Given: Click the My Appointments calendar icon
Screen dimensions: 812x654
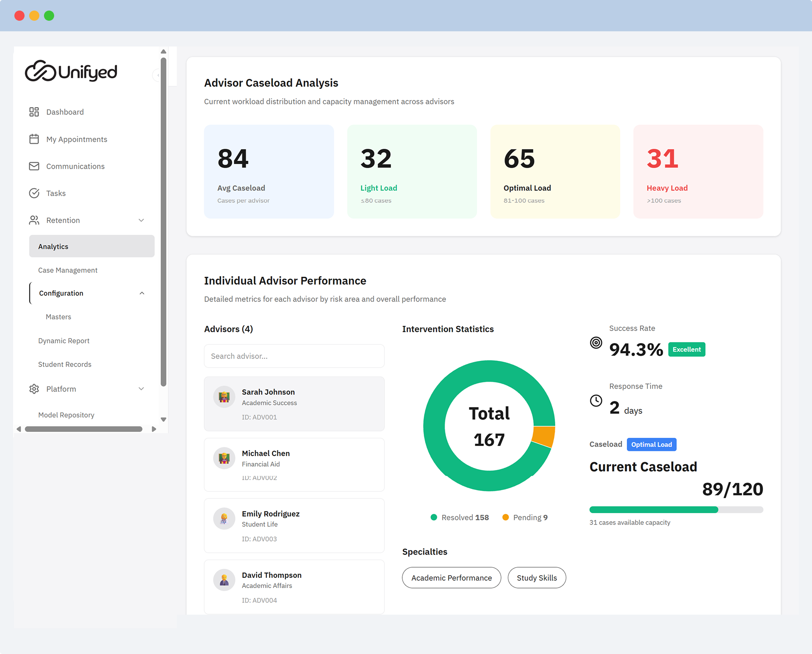Looking at the screenshot, I should click(34, 139).
